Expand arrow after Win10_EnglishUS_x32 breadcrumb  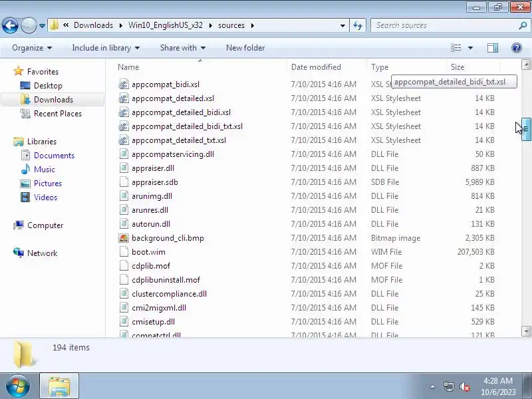coord(211,25)
